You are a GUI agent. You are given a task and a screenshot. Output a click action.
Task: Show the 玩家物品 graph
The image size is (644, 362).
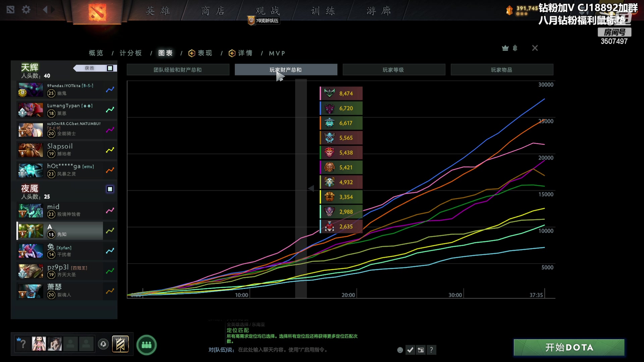point(502,70)
